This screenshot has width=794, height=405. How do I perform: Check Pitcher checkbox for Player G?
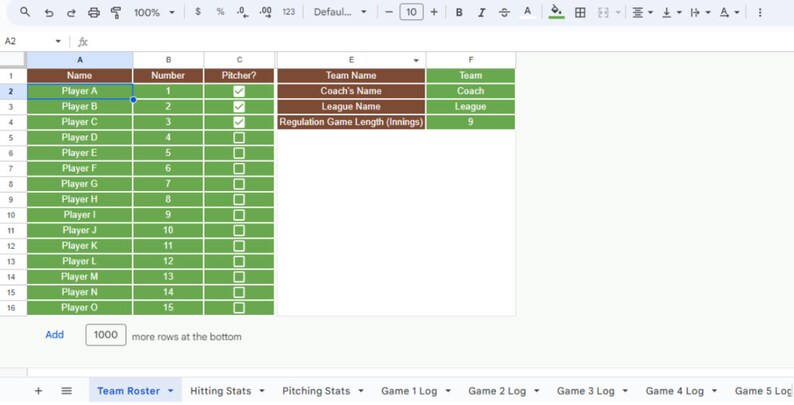239,184
